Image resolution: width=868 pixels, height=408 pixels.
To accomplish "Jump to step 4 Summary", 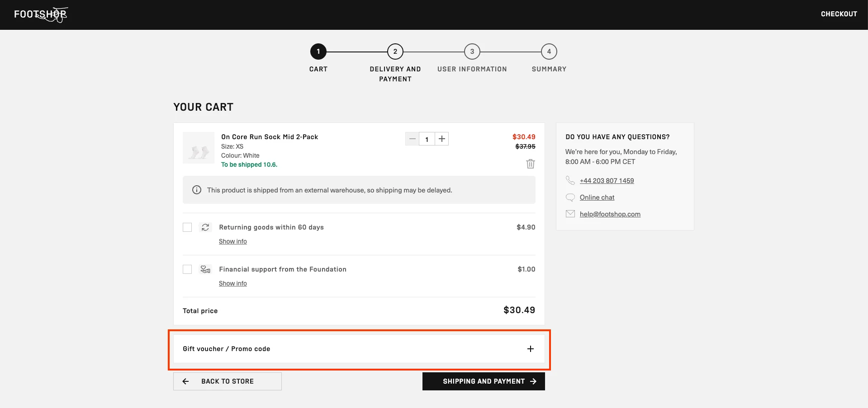I will pyautogui.click(x=549, y=52).
